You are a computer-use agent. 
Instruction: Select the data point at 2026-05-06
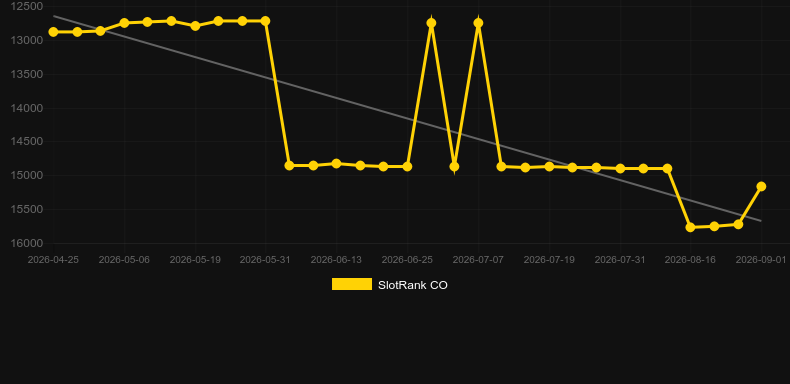[124, 23]
